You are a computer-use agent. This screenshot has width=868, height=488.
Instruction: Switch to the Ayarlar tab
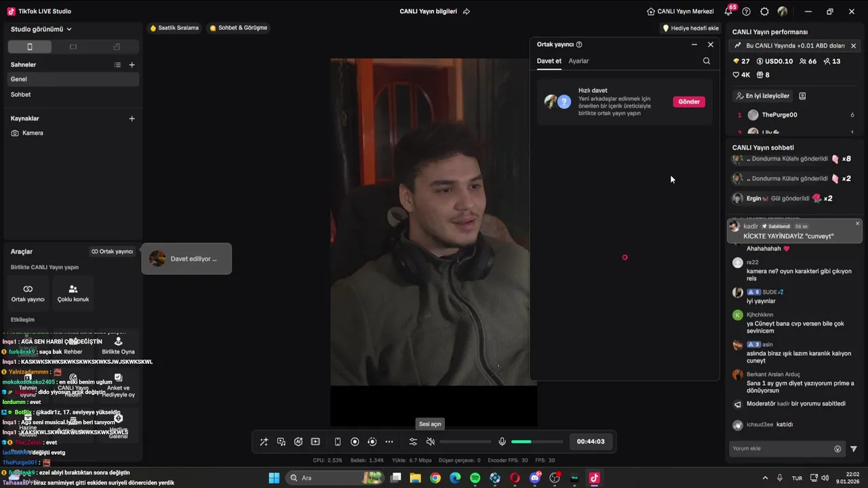pyautogui.click(x=578, y=61)
